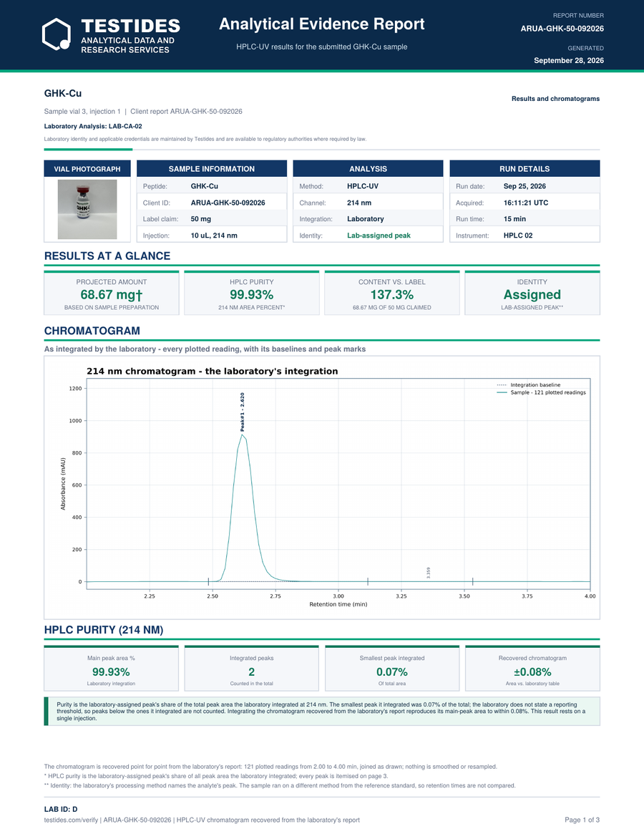
Task: Select Acquired time 16:11:21 UTC
Action: [x=526, y=203]
